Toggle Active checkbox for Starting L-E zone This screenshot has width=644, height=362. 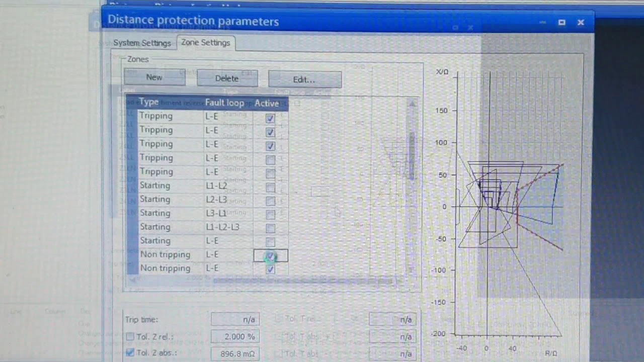271,242
